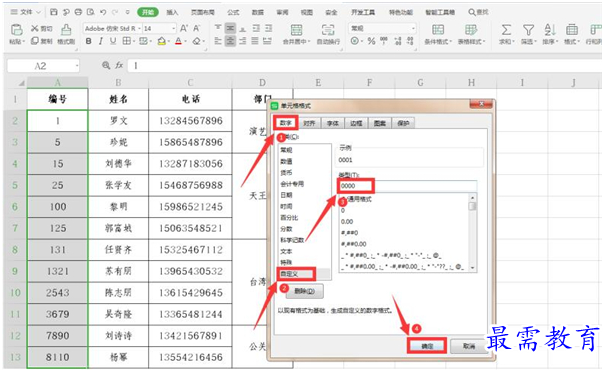Toggle horizontal center alignment

(x=230, y=41)
